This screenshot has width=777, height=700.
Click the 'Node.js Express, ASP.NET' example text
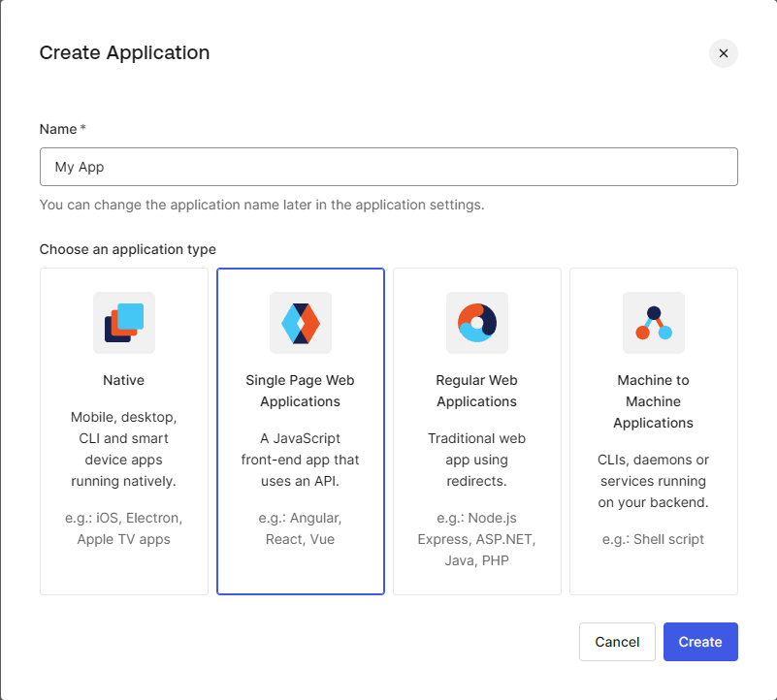pos(477,539)
